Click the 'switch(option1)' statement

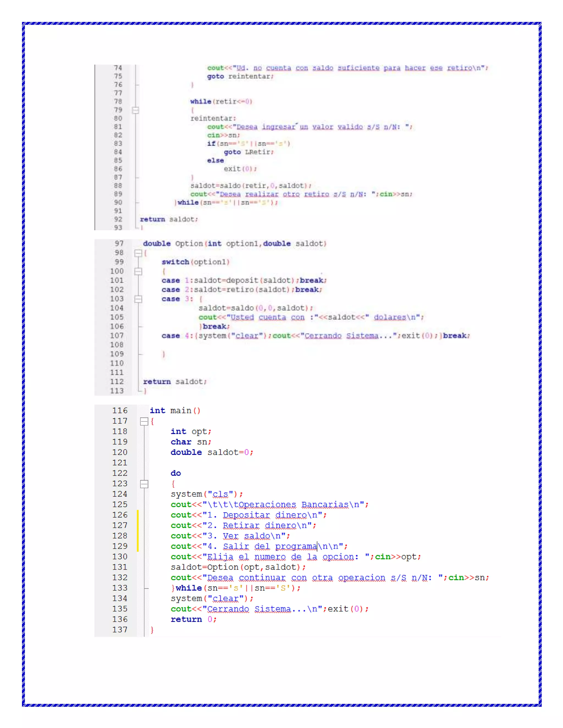tap(195, 262)
